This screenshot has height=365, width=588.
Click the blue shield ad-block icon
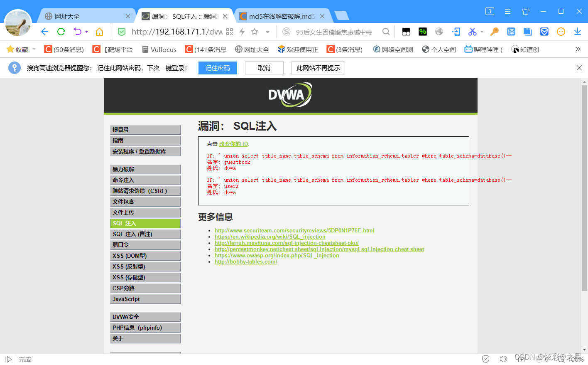(x=544, y=32)
